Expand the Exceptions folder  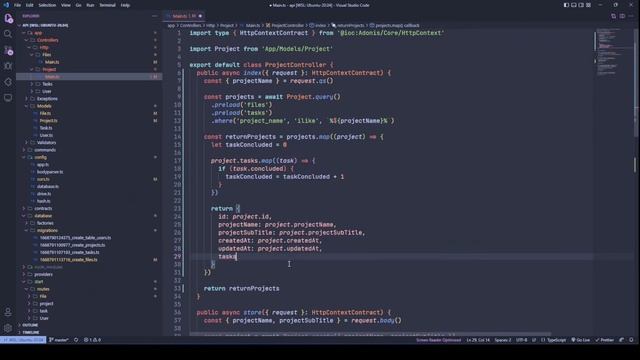coord(47,99)
